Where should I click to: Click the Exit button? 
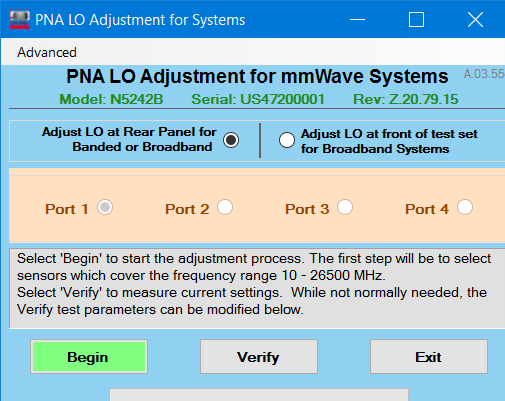tap(429, 357)
